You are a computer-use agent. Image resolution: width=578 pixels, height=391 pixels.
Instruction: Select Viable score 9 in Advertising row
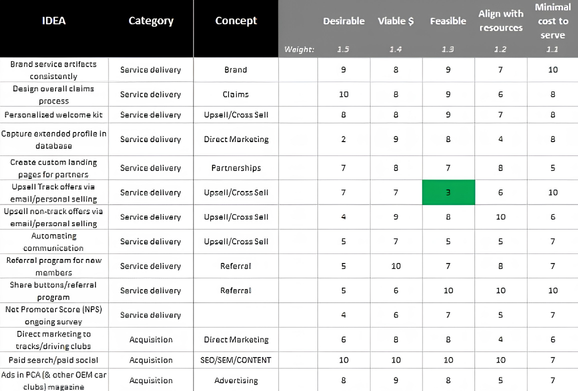click(x=396, y=380)
